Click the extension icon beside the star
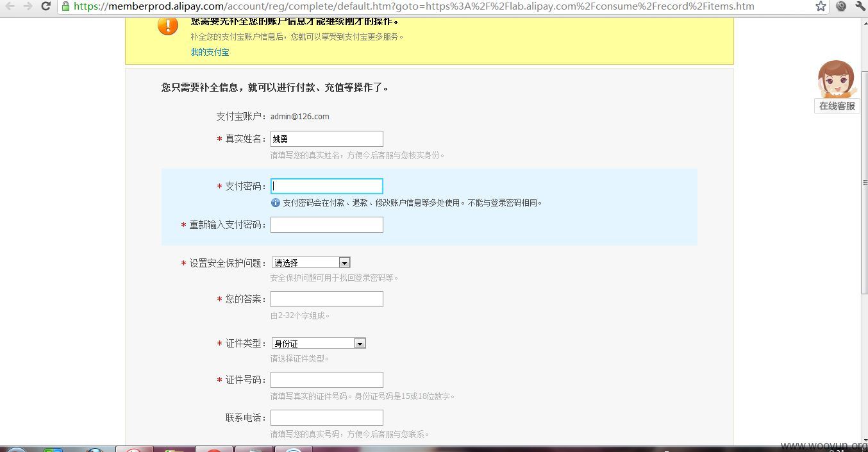This screenshot has height=452, width=868. pos(841,6)
